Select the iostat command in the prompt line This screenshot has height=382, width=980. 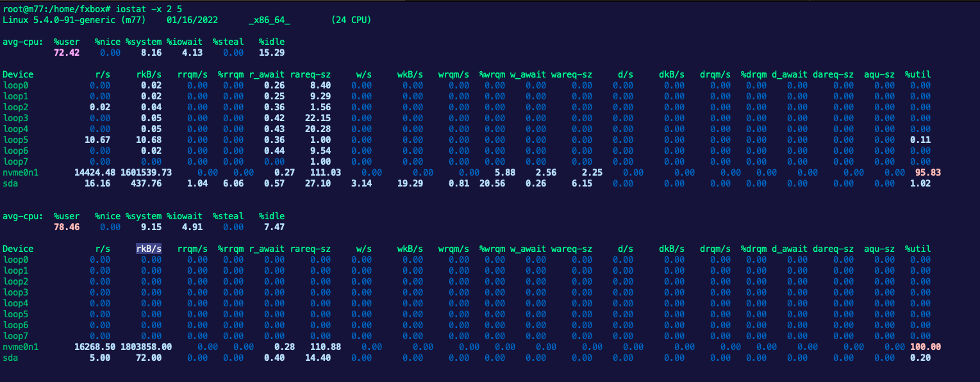[x=131, y=9]
